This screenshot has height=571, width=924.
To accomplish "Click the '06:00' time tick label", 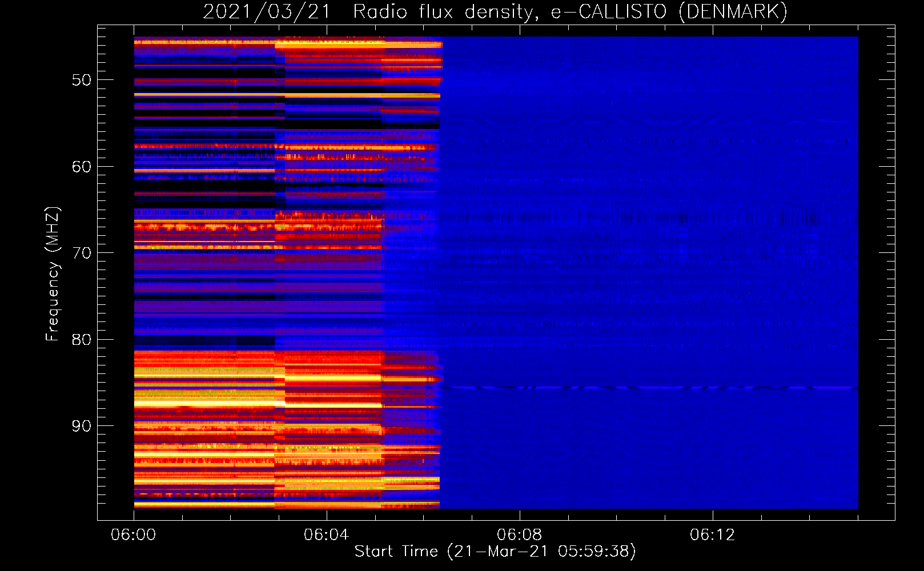I will pos(134,535).
